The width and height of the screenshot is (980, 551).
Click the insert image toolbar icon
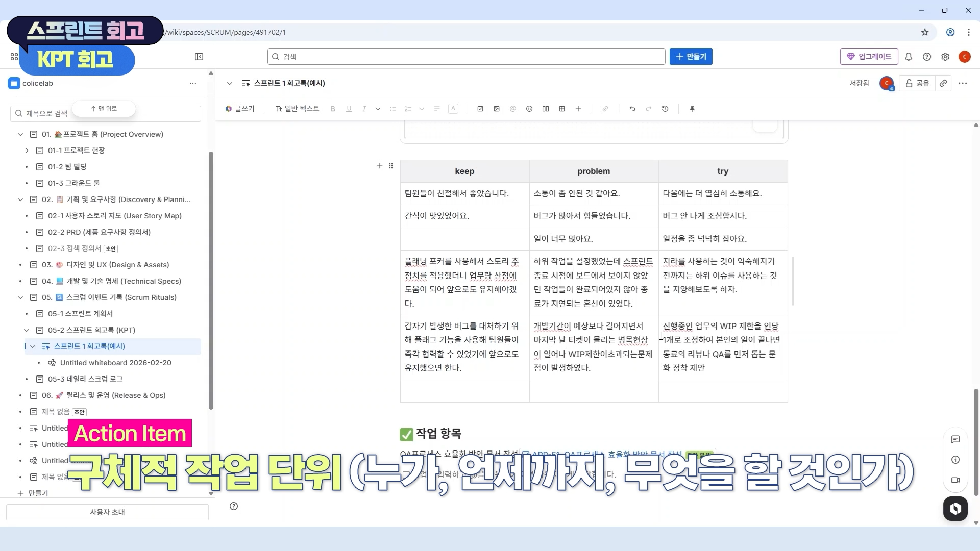497,109
